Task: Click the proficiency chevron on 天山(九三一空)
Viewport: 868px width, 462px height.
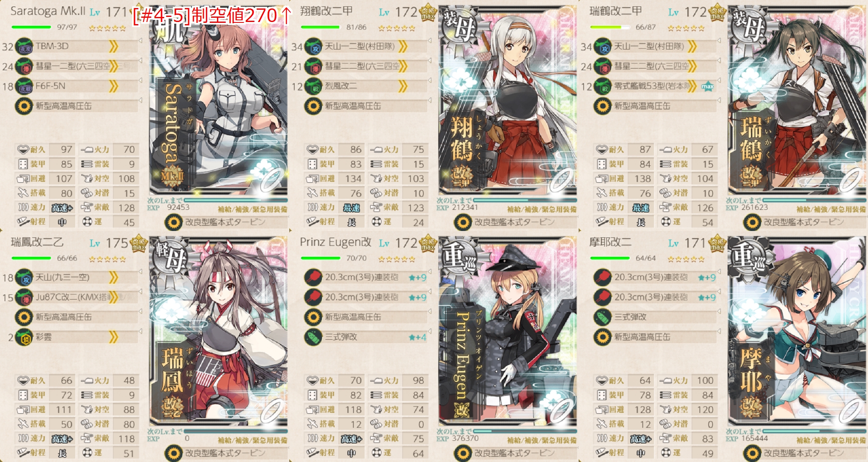Action: 113,278
